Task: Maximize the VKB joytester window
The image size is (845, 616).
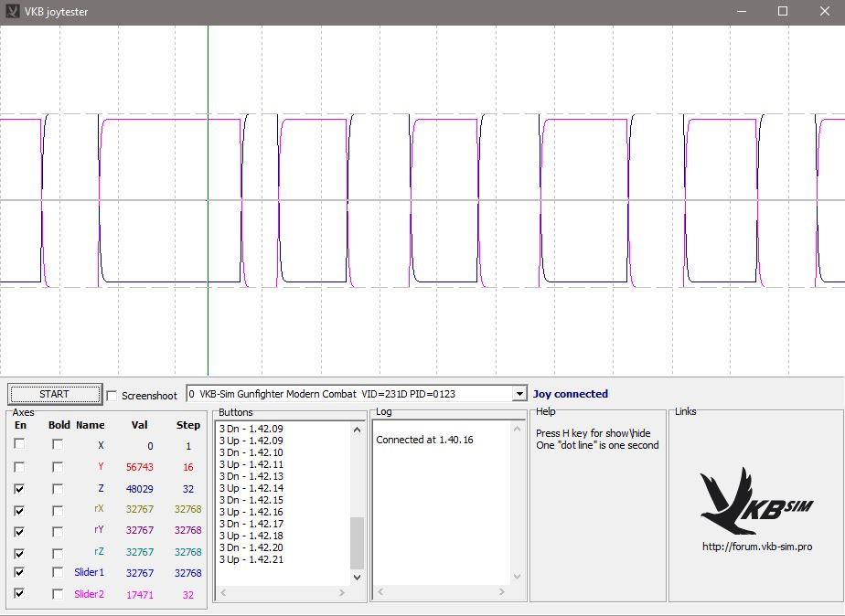Action: pos(783,12)
